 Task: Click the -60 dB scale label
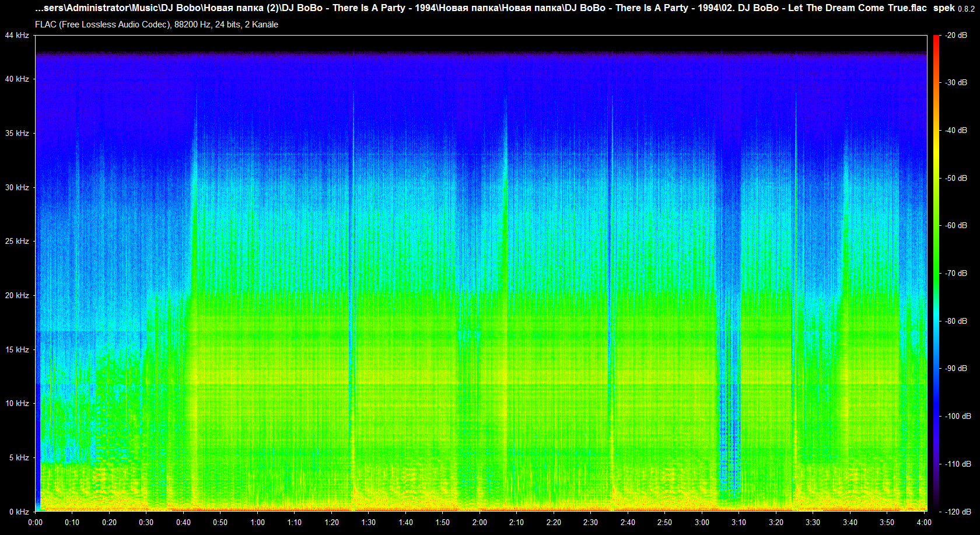click(956, 225)
